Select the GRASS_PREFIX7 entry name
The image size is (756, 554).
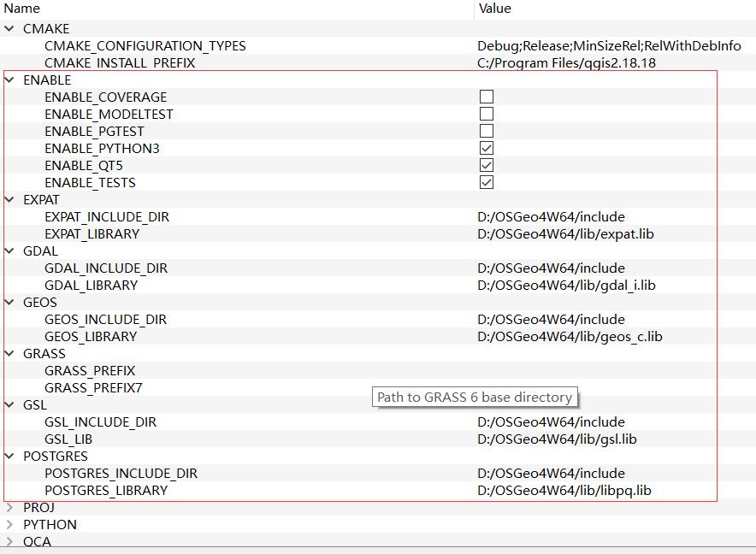[x=93, y=388]
